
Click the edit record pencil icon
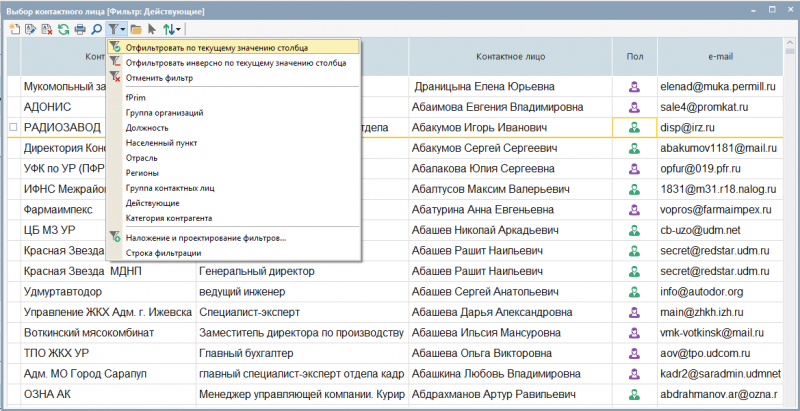pos(31,30)
